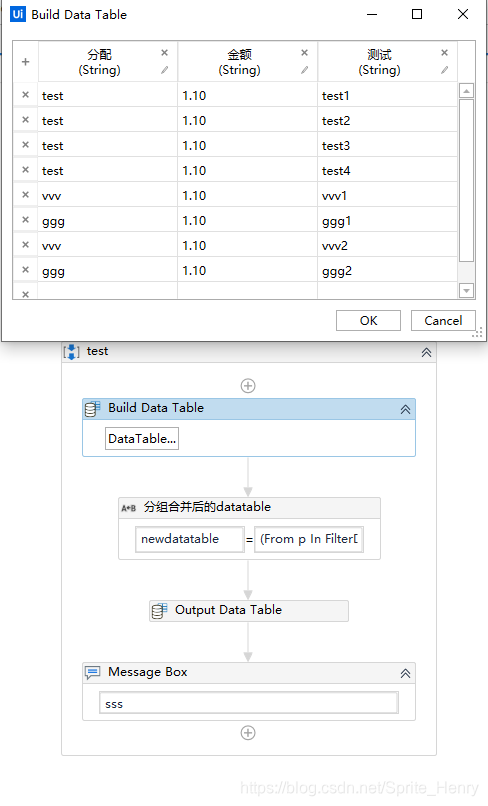The image size is (488, 806).
Task: Delete the row containing vvv2
Action: coord(25,245)
